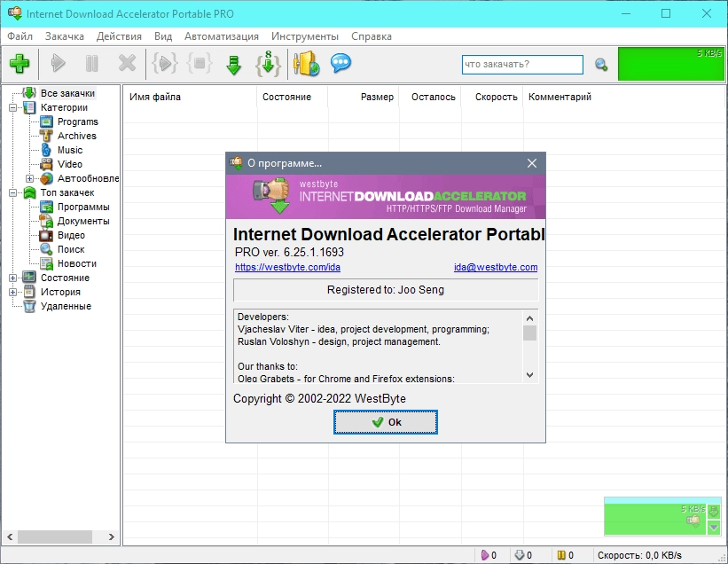Sort by Скорость column header
Screen dimensions: 728x564
(496, 97)
